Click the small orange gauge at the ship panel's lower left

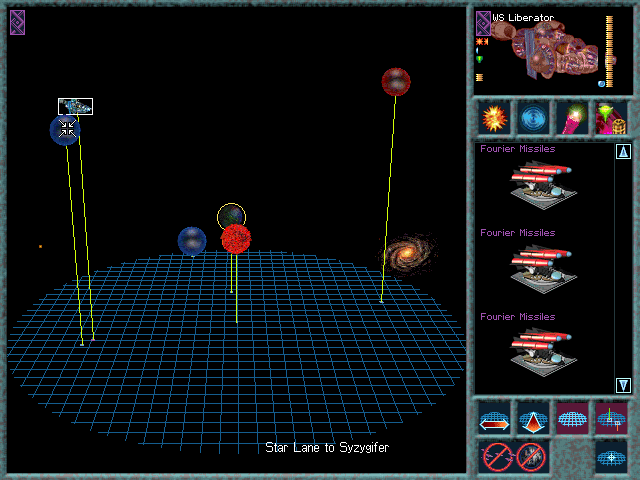[x=480, y=77]
